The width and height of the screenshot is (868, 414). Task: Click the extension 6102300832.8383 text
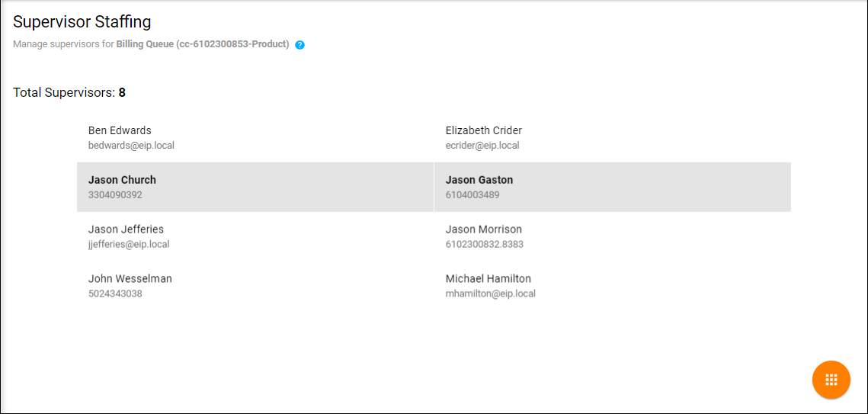coord(485,244)
